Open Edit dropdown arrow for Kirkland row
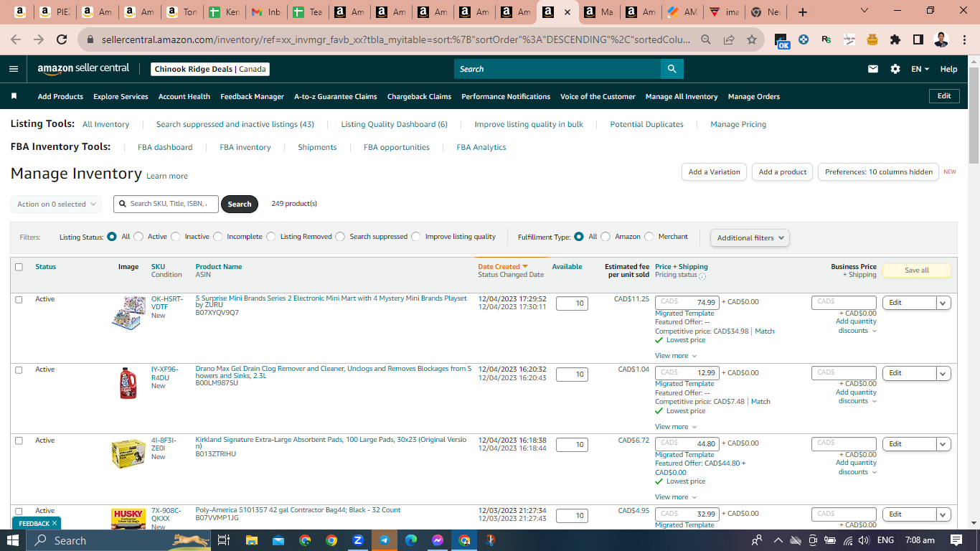980x551 pixels. [943, 444]
